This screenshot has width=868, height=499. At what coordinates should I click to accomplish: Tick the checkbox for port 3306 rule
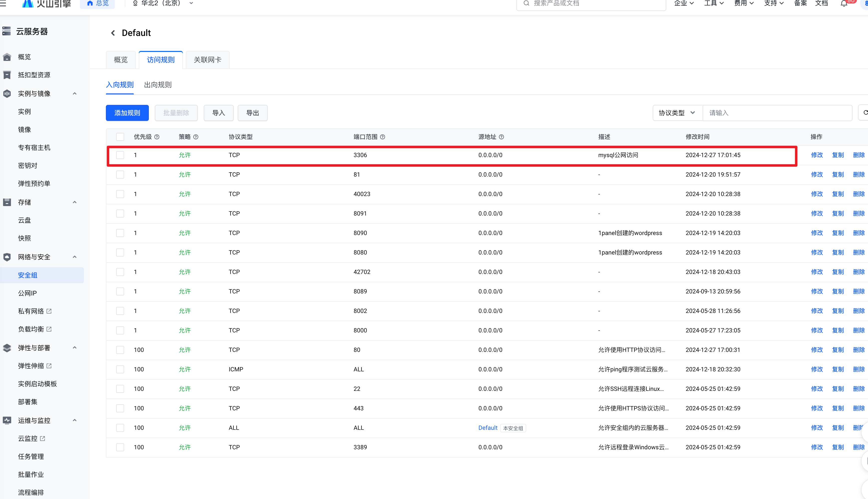120,155
